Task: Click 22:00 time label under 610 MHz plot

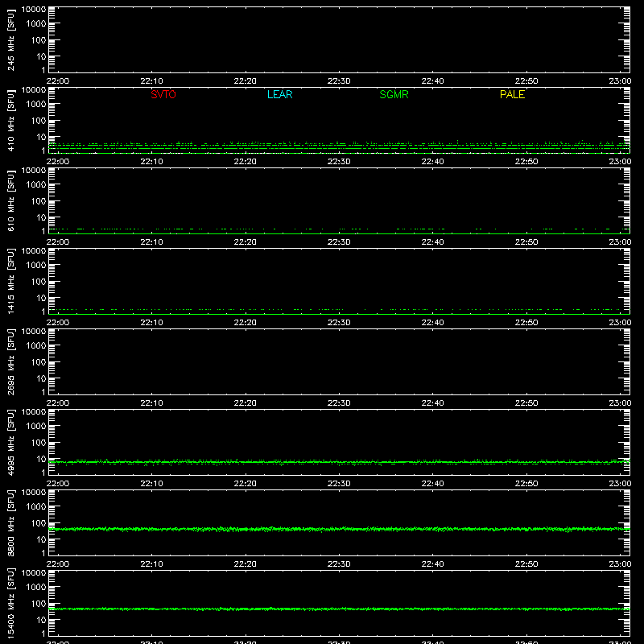Action: pos(58,242)
